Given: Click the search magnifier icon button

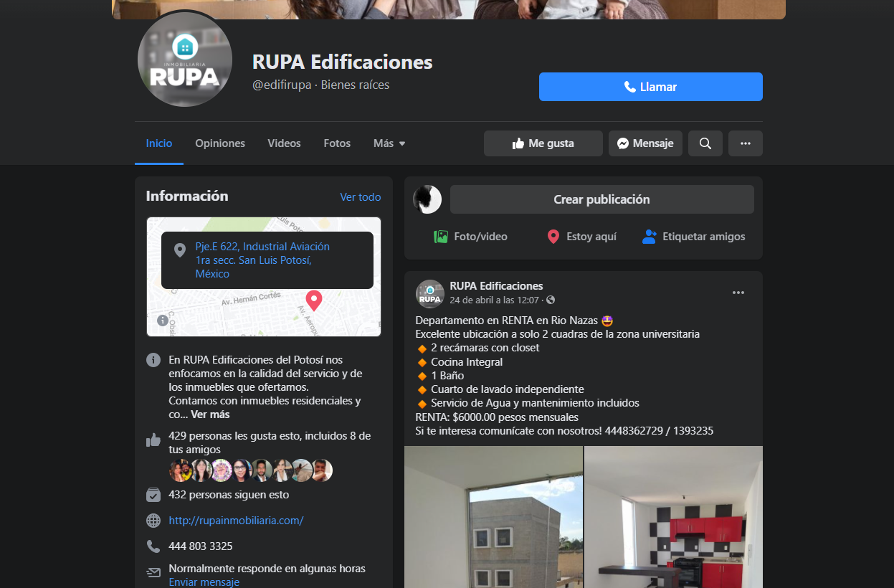Looking at the screenshot, I should 705,143.
